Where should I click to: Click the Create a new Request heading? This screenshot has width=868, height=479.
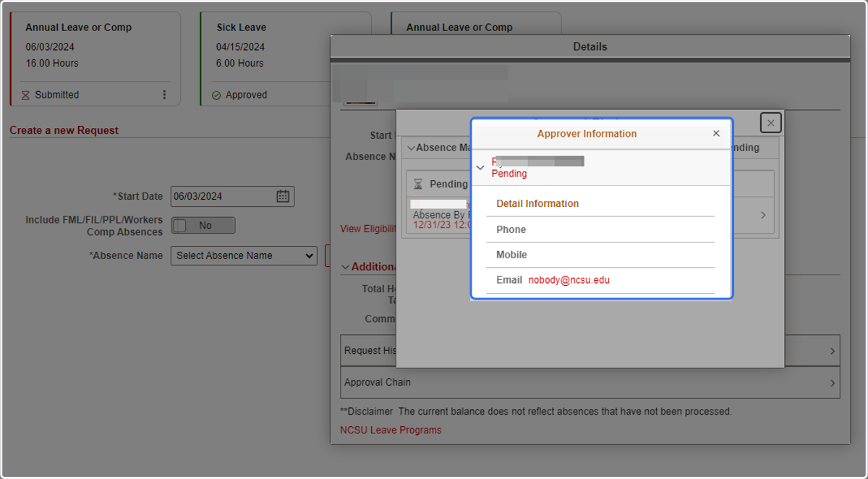point(64,130)
